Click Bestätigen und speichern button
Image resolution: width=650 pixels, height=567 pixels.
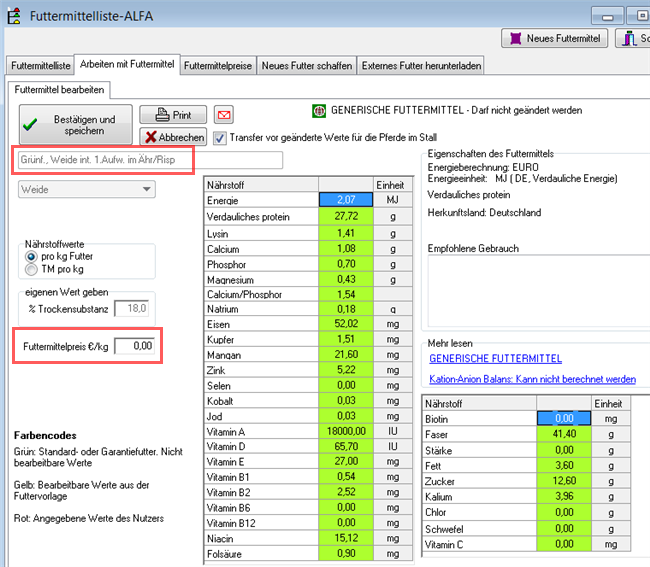point(75,125)
